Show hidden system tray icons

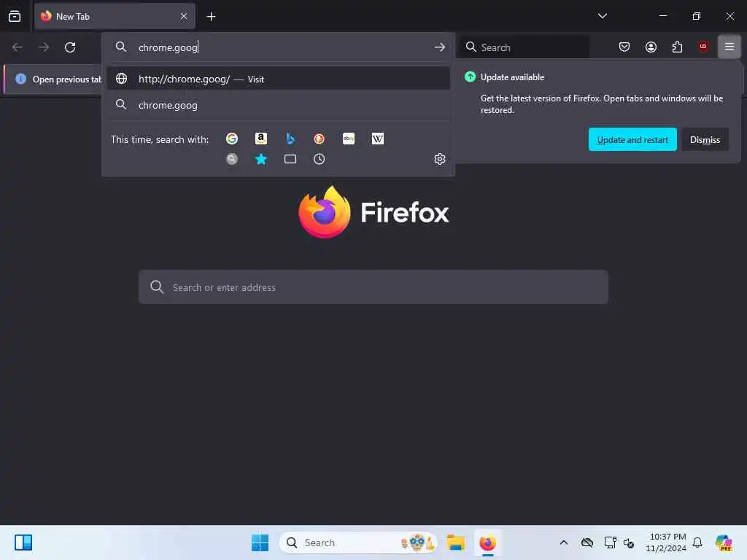[x=564, y=542]
